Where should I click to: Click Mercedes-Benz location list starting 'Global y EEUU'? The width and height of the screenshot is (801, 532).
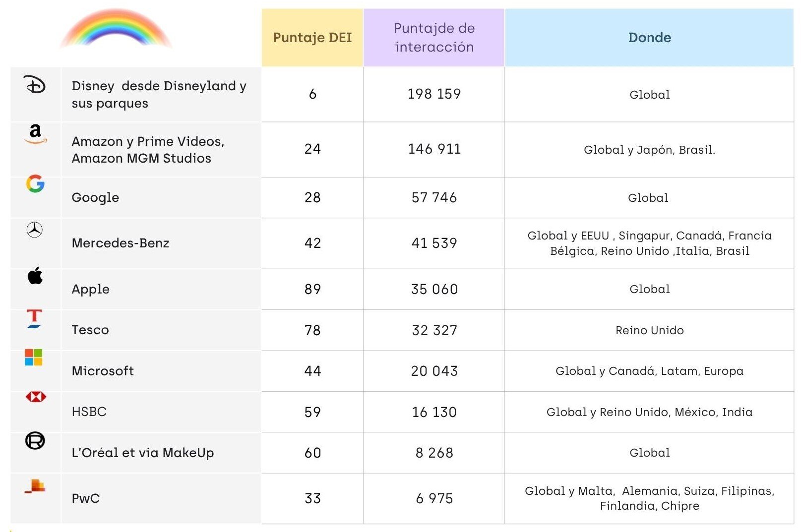click(x=649, y=243)
